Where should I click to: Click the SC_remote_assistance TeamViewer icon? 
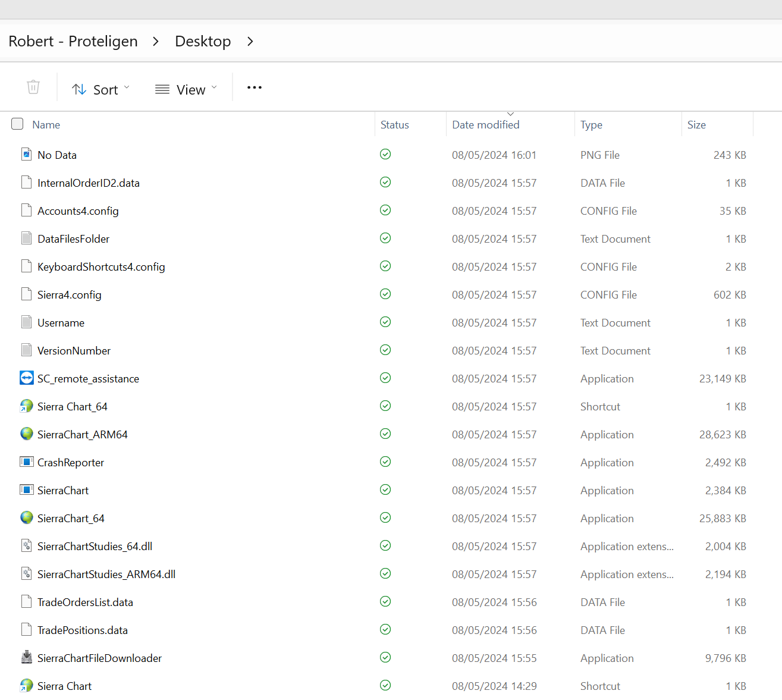(x=27, y=378)
